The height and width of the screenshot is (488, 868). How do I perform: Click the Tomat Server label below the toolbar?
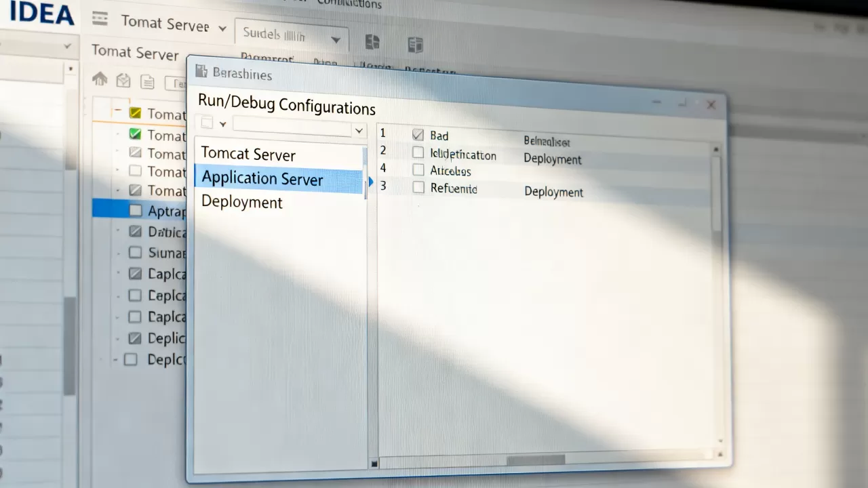click(135, 52)
